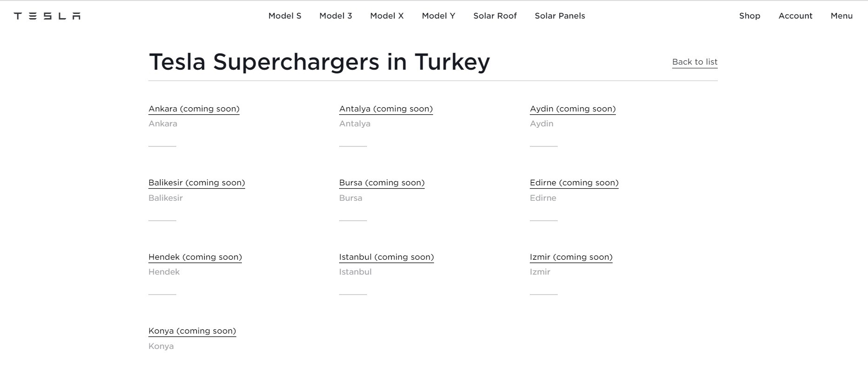
Task: Go to Account page
Action: 795,16
